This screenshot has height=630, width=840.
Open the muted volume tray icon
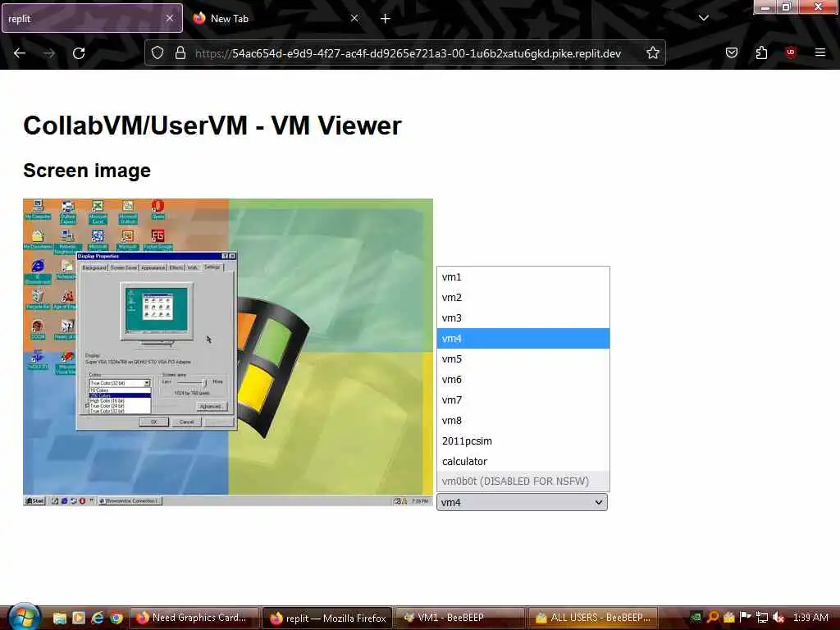[778, 618]
